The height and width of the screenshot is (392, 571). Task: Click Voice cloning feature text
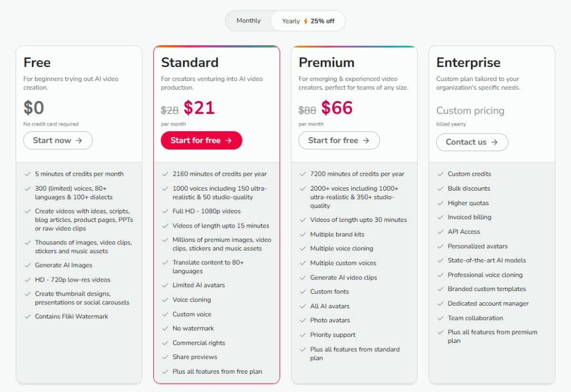click(192, 300)
